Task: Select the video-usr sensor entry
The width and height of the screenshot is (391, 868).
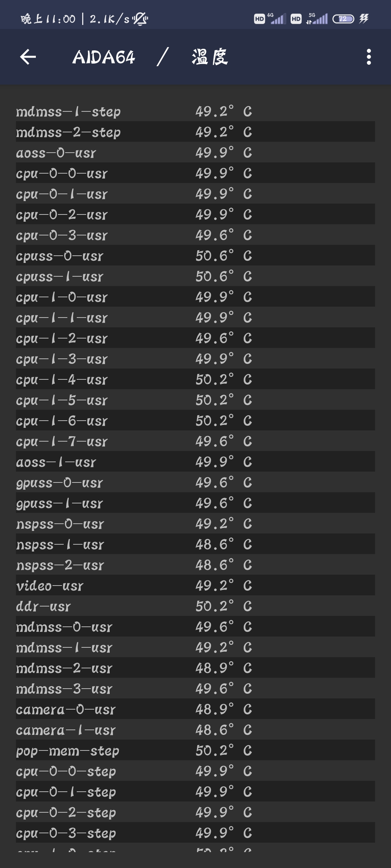Action: (195, 586)
